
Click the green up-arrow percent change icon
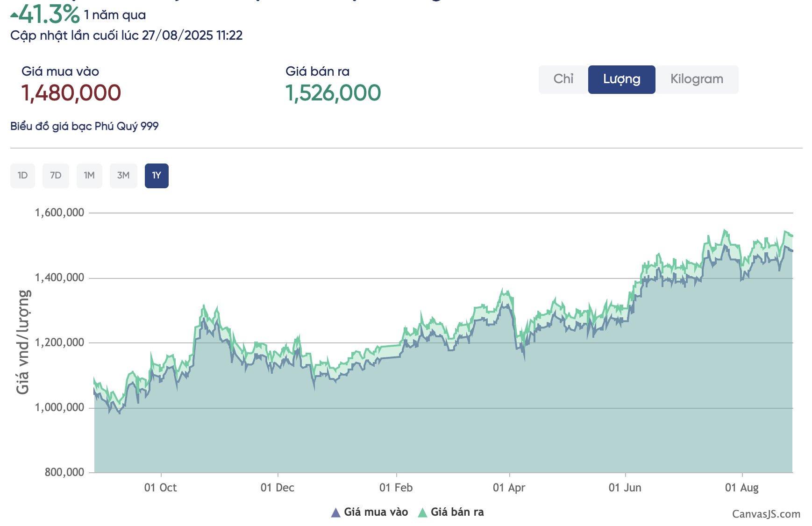(x=14, y=15)
